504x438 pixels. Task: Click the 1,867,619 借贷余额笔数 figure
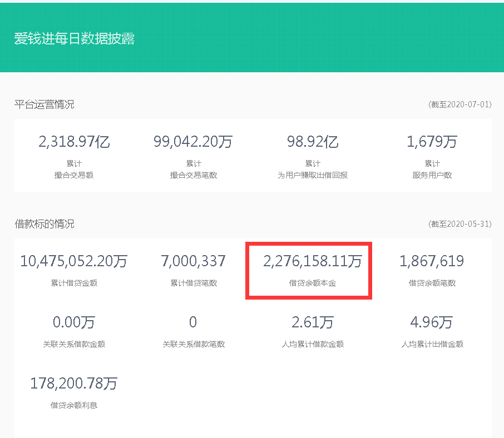click(431, 261)
